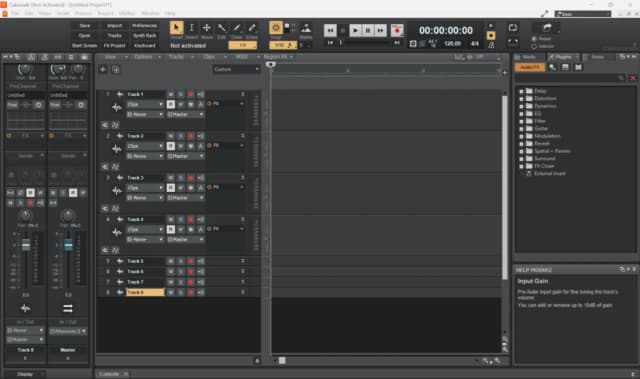The height and width of the screenshot is (379, 640).
Task: Click the Rewind transport button
Action: coord(330,30)
